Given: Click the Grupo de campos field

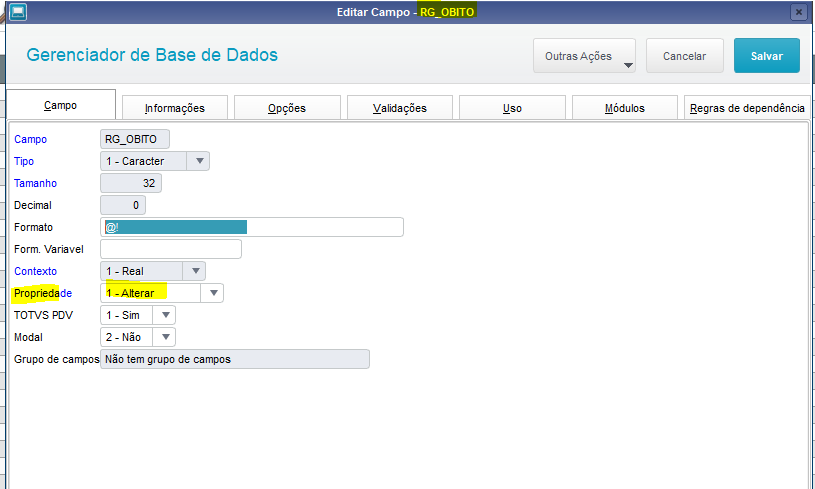Looking at the screenshot, I should click(235, 359).
